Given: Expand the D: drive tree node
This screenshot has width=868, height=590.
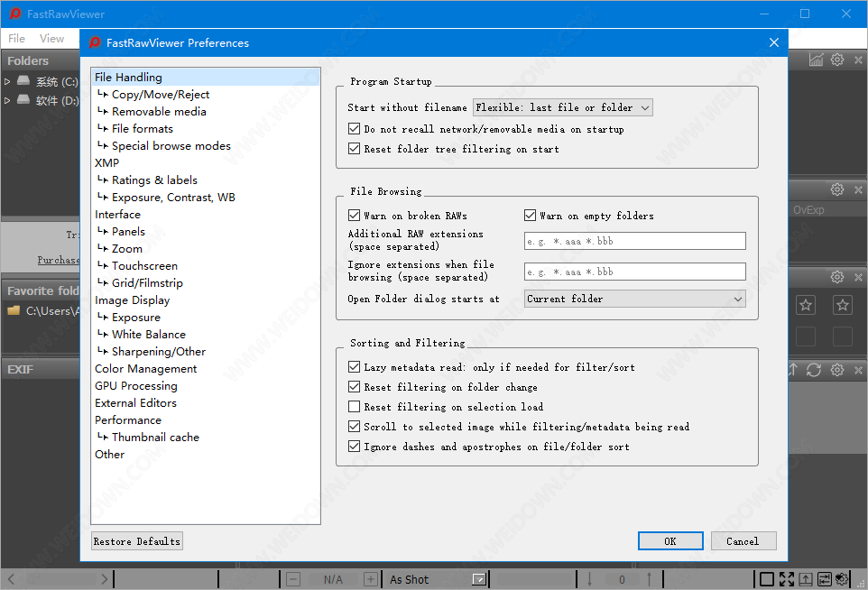Looking at the screenshot, I should pos(7,101).
